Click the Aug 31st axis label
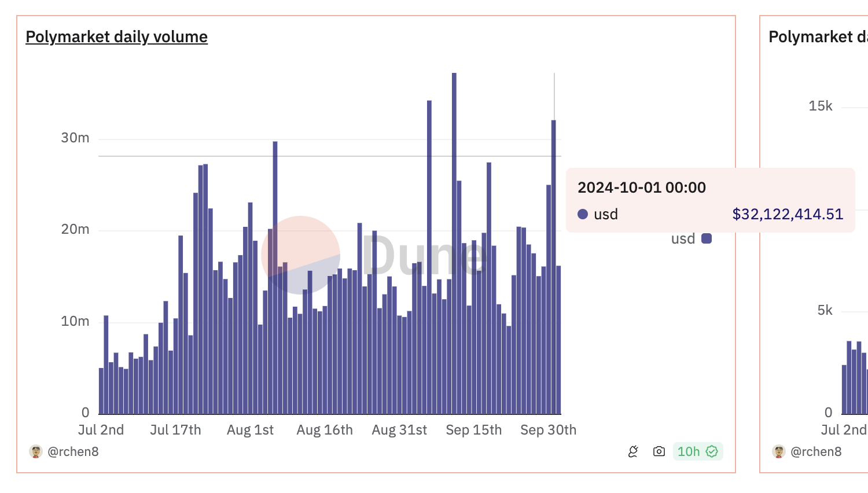This screenshot has height=493, width=868. pyautogui.click(x=399, y=430)
